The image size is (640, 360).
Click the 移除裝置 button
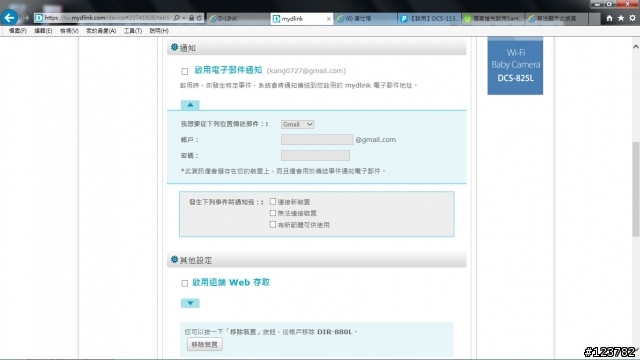pos(205,344)
